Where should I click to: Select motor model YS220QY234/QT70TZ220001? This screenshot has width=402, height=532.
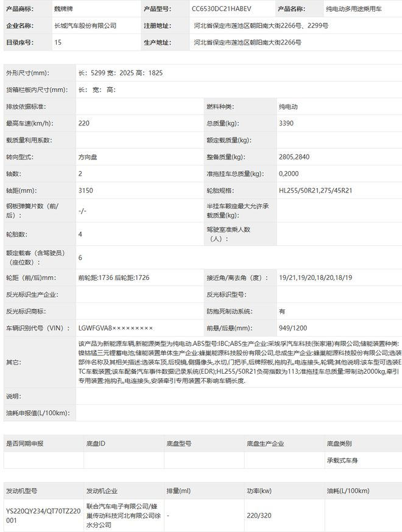point(43,516)
